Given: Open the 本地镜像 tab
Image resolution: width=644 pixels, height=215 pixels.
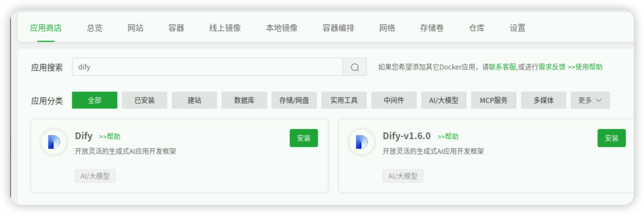Looking at the screenshot, I should tap(282, 28).
